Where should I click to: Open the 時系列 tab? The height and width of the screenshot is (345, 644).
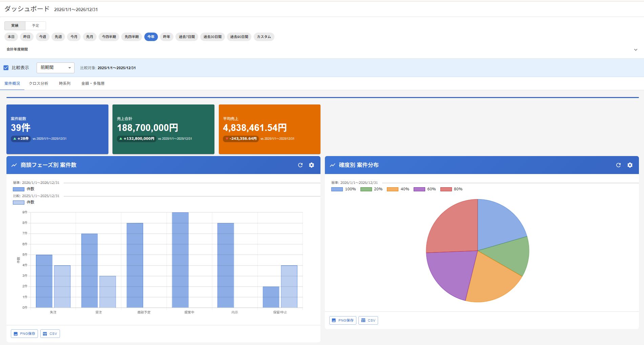[64, 83]
